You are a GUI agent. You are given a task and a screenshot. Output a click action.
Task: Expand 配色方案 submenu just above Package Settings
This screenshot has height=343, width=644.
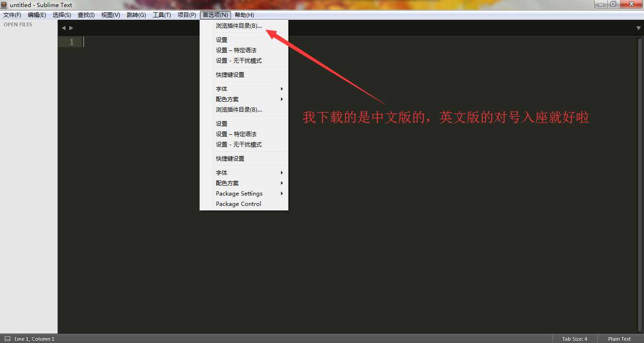tap(244, 183)
